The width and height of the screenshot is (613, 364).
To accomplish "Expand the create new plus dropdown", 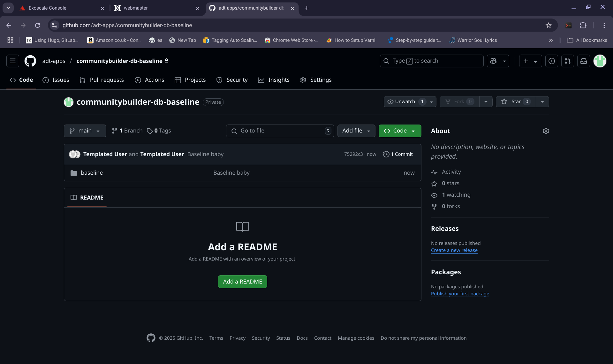I will click(x=530, y=61).
